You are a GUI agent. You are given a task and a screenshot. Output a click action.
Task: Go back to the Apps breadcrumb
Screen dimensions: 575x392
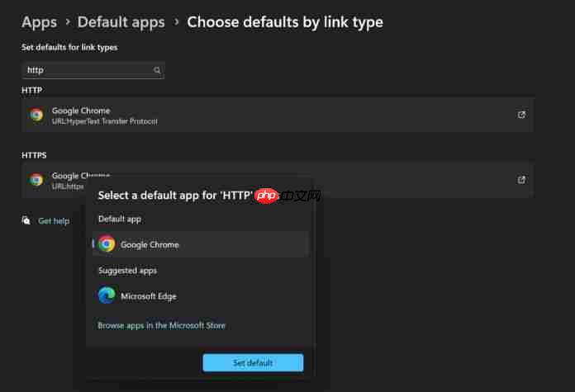pos(39,22)
